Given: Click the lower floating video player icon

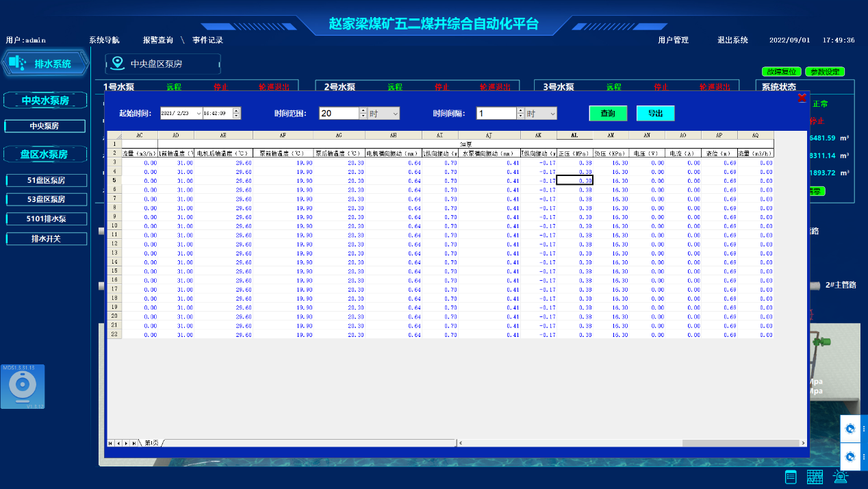Looking at the screenshot, I should (850, 456).
